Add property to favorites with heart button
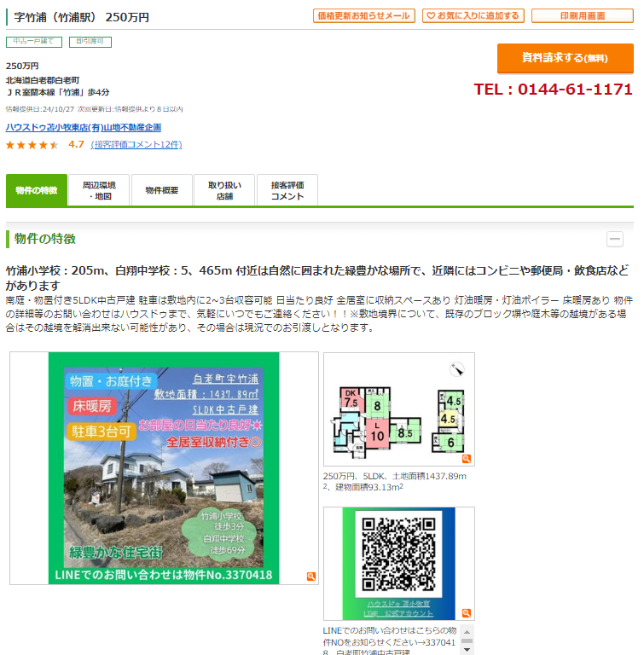Screen dimensions: 644x655 473,16
